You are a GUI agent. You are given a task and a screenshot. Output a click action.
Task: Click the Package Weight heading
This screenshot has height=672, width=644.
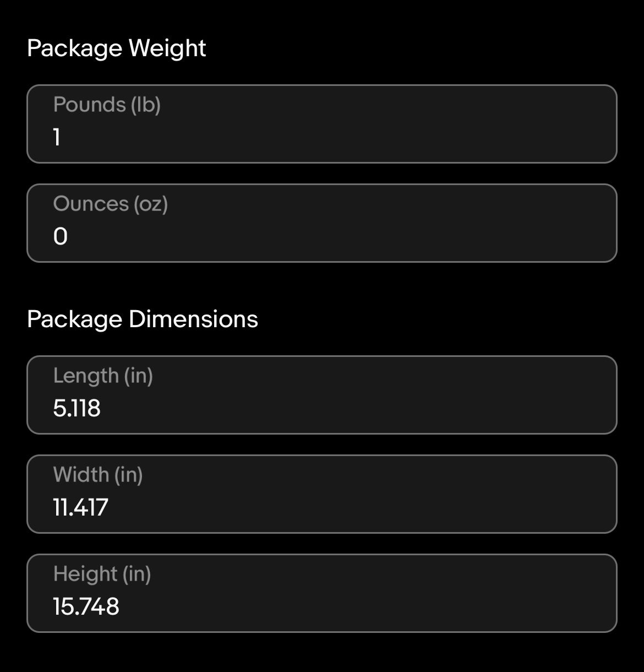[x=116, y=48]
